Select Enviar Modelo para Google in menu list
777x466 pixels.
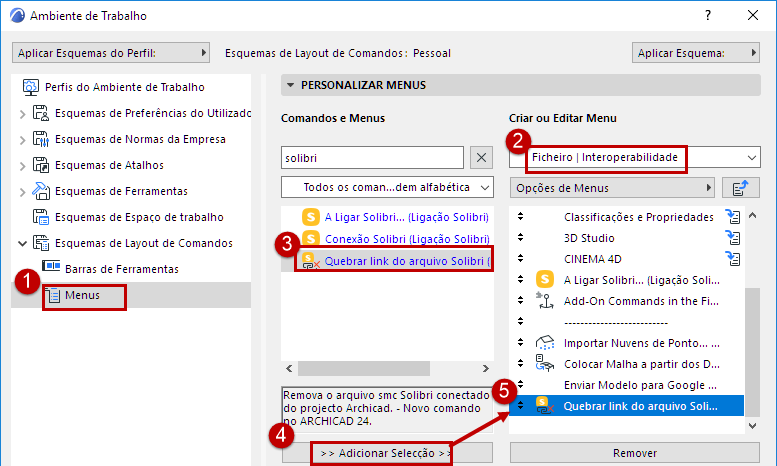tap(640, 385)
